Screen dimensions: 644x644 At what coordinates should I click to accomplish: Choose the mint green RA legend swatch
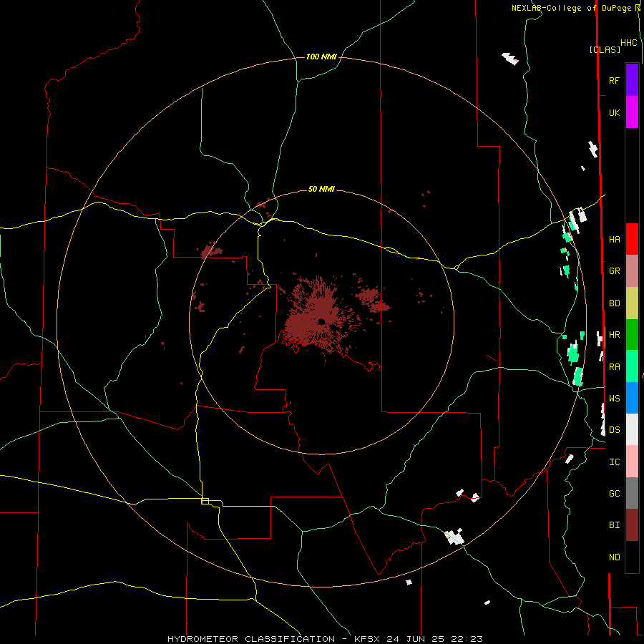point(632,366)
